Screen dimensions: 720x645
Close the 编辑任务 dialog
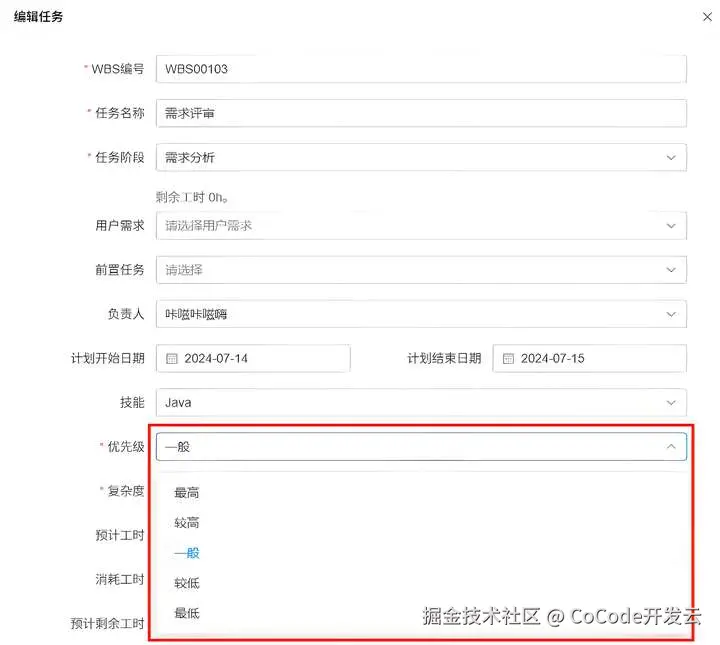pos(707,17)
